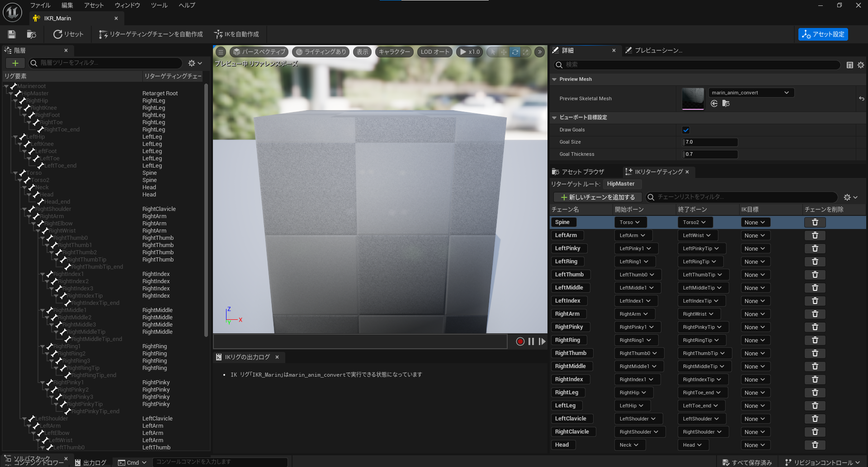
Task: Toggle the Draw Goals checkbox
Action: coord(686,130)
